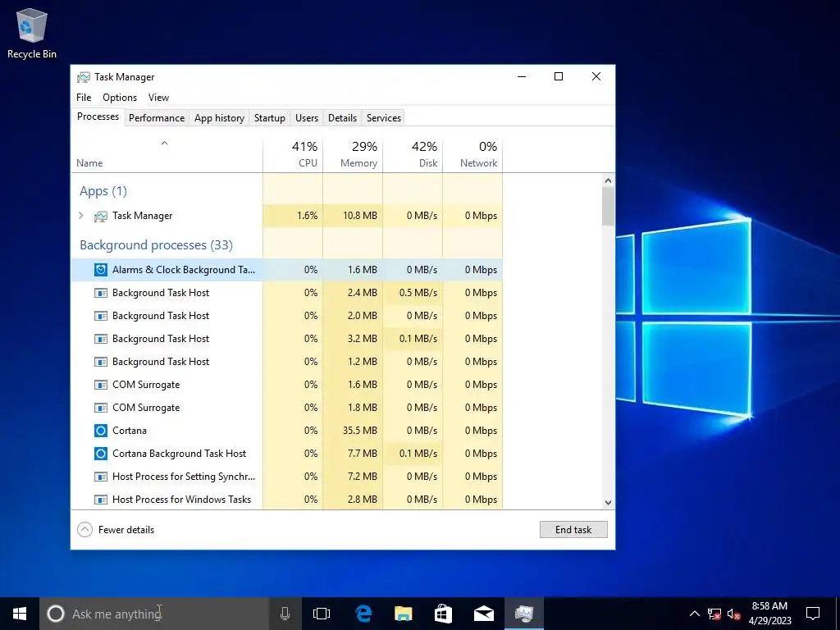Click the microphone icon in the search box
Image resolution: width=840 pixels, height=630 pixels.
[285, 614]
